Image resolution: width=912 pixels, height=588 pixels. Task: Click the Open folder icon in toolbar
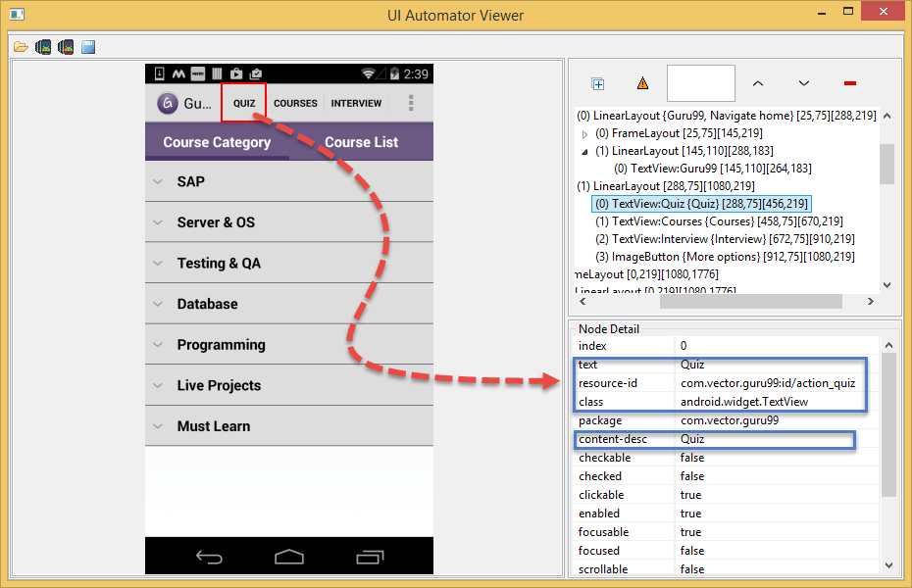(21, 47)
